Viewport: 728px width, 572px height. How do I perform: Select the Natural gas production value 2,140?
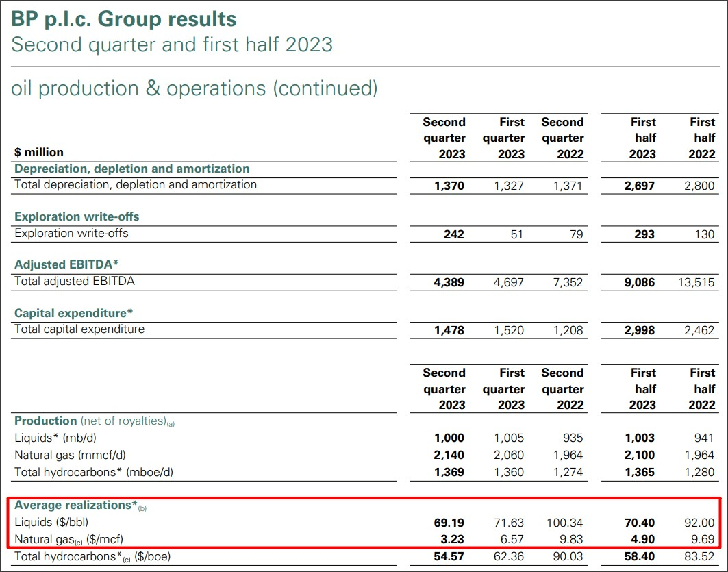(x=451, y=455)
